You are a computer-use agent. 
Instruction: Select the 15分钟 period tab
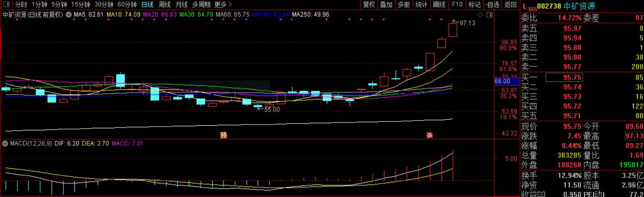(81, 4)
